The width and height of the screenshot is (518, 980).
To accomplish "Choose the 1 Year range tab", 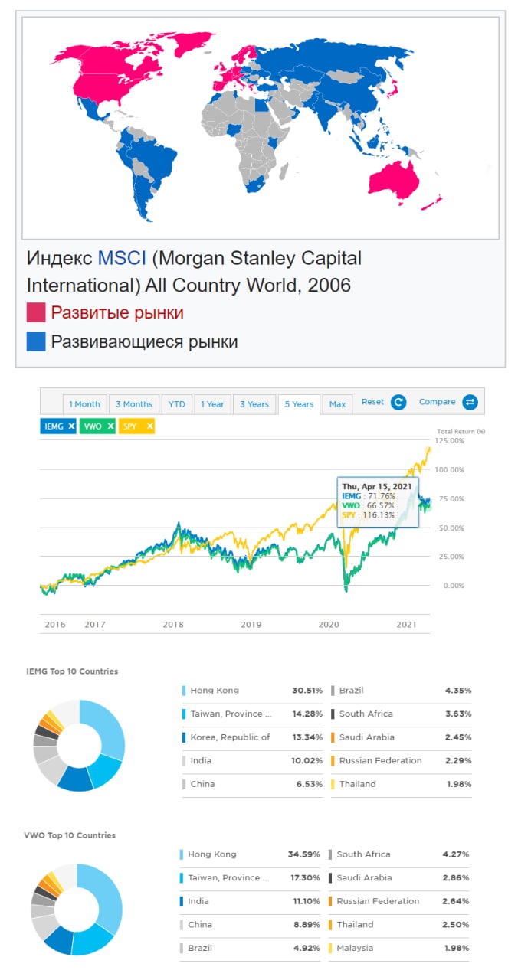I will click(212, 404).
